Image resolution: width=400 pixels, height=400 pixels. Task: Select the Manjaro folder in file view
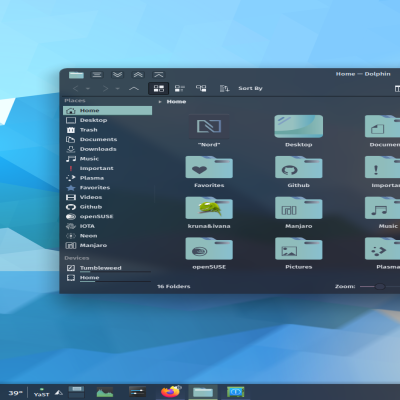(299, 213)
